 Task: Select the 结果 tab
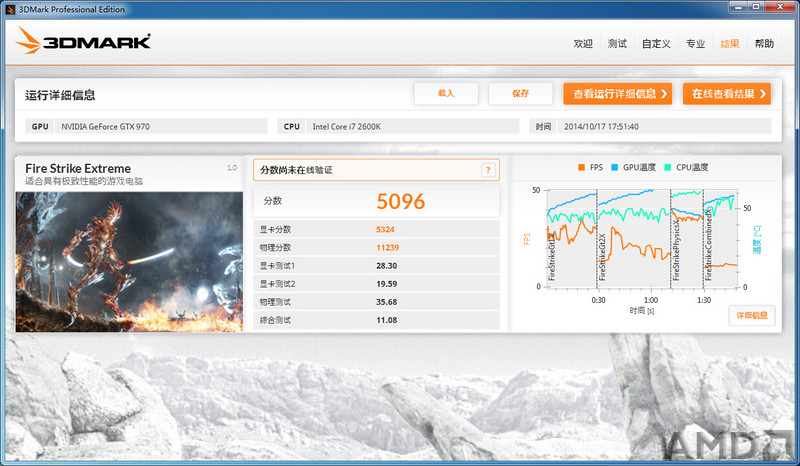click(730, 44)
